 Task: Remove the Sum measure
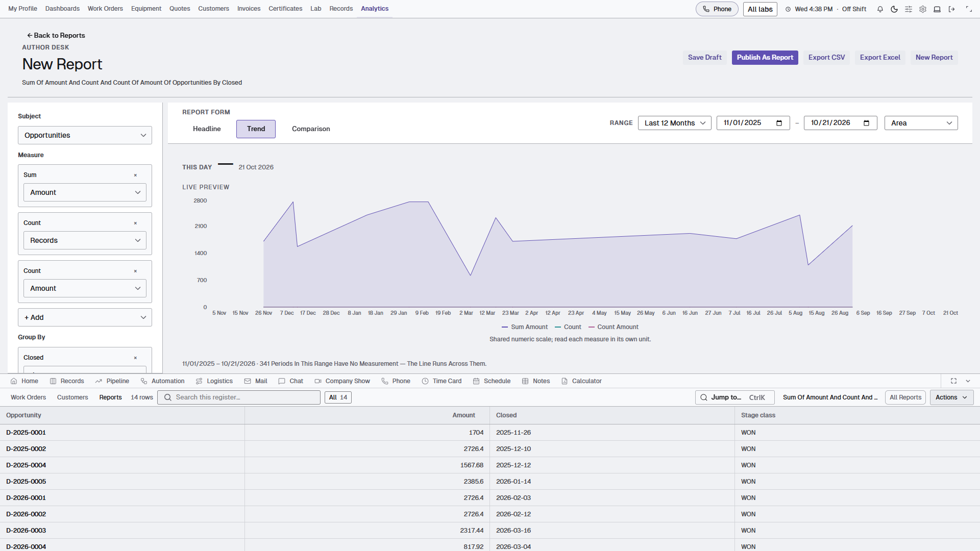click(135, 175)
